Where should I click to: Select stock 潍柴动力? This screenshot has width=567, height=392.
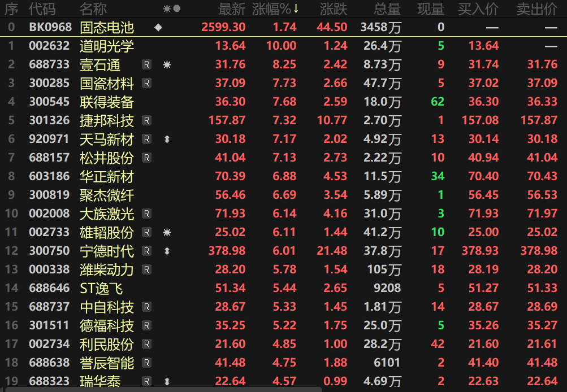[x=107, y=269]
